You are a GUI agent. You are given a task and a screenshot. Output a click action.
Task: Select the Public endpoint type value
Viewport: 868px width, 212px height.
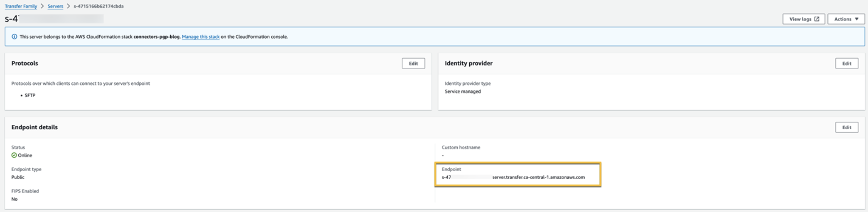coord(18,177)
